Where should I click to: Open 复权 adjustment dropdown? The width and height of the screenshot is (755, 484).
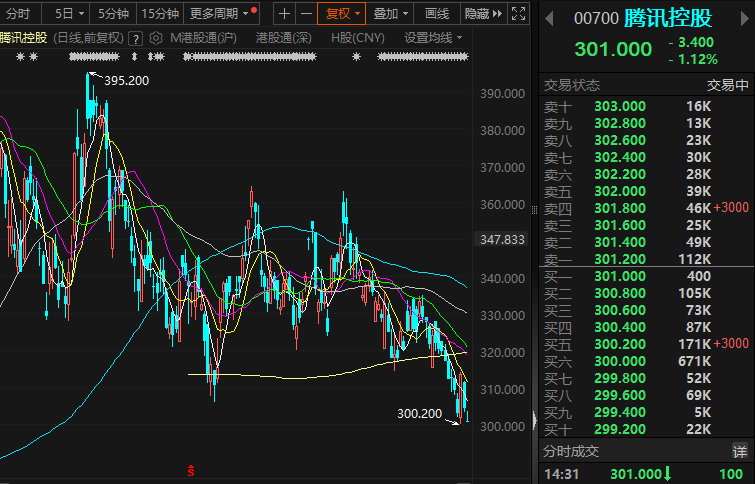tap(342, 14)
